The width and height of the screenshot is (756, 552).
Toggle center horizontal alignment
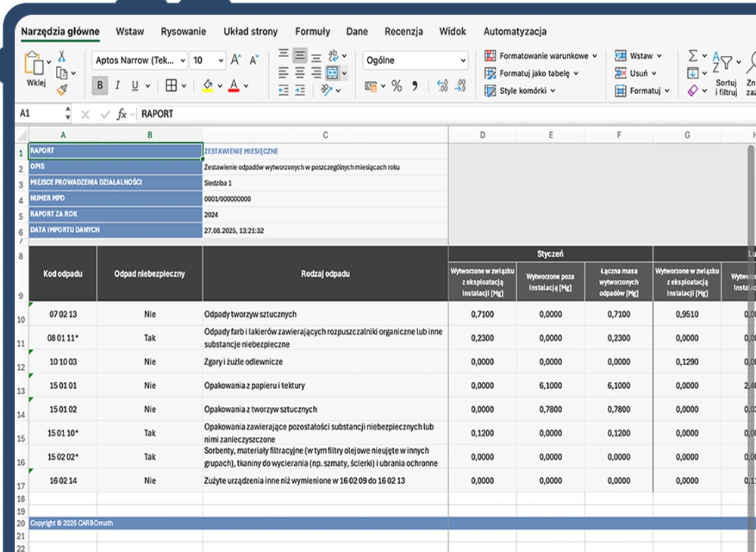pos(299,73)
